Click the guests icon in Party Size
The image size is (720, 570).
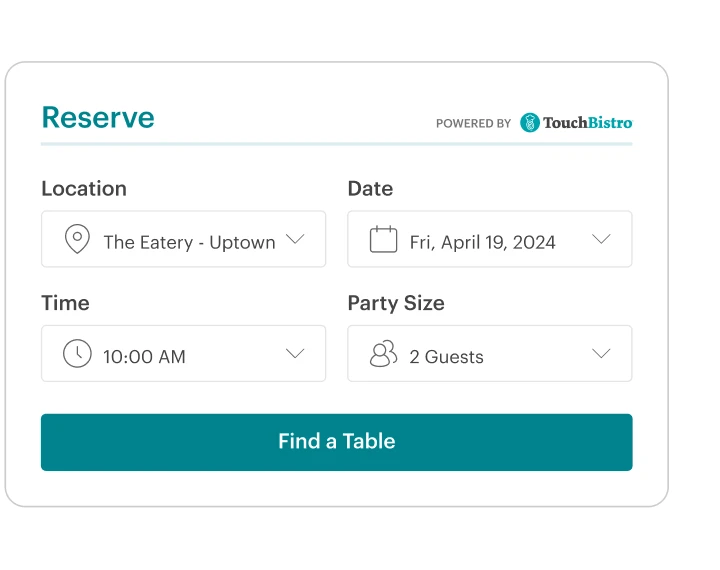click(383, 354)
